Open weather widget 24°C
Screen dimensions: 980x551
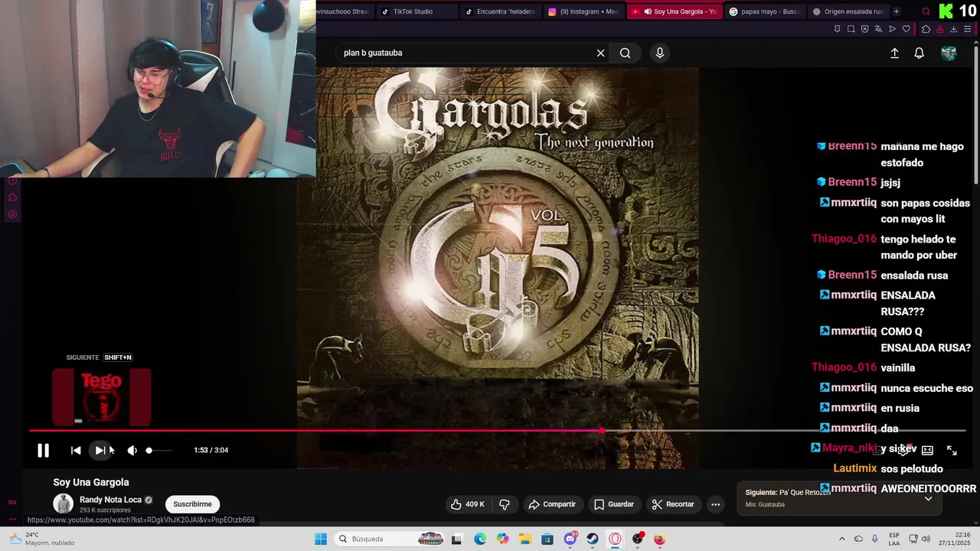point(42,539)
